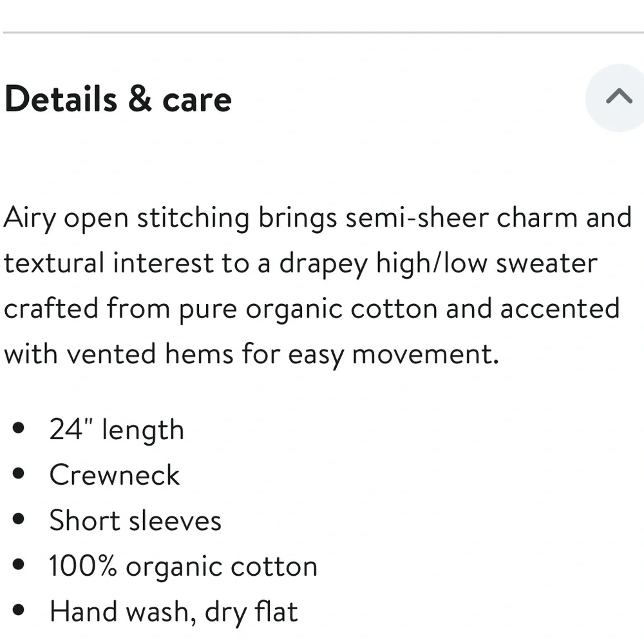644x644 pixels.
Task: Click the bullet beside 24" length
Action: click(x=19, y=429)
